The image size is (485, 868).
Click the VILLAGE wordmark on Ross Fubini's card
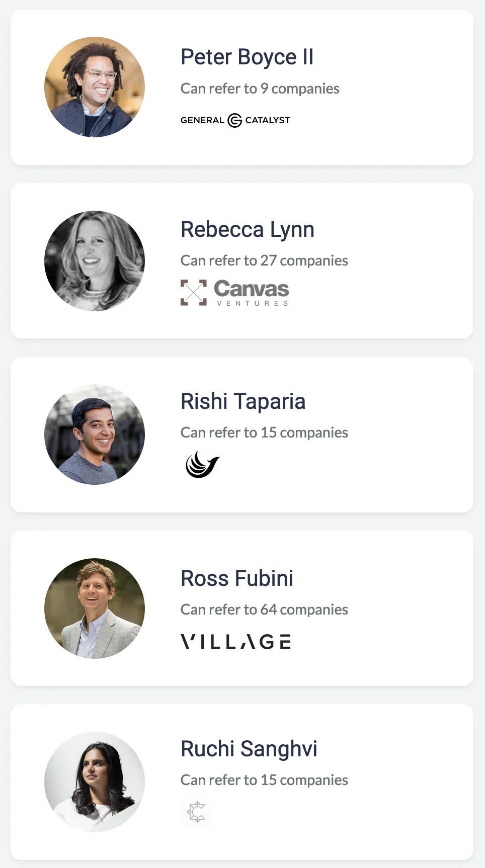coord(236,641)
